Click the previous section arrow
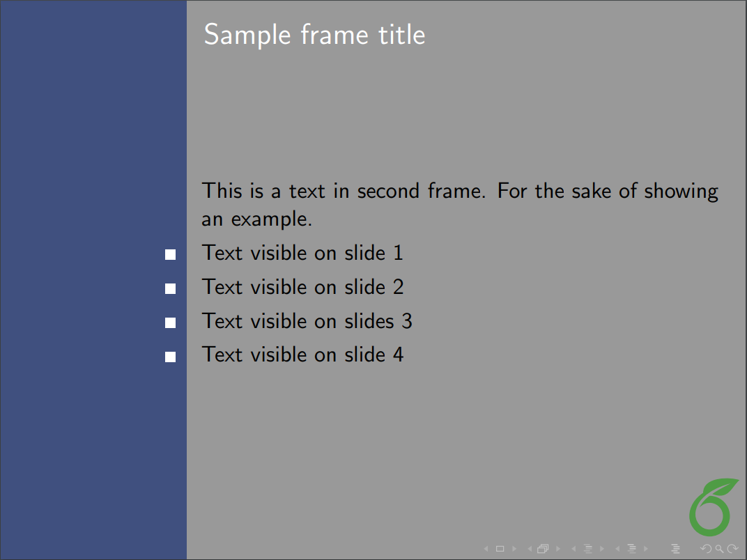747x560 pixels. (617, 549)
